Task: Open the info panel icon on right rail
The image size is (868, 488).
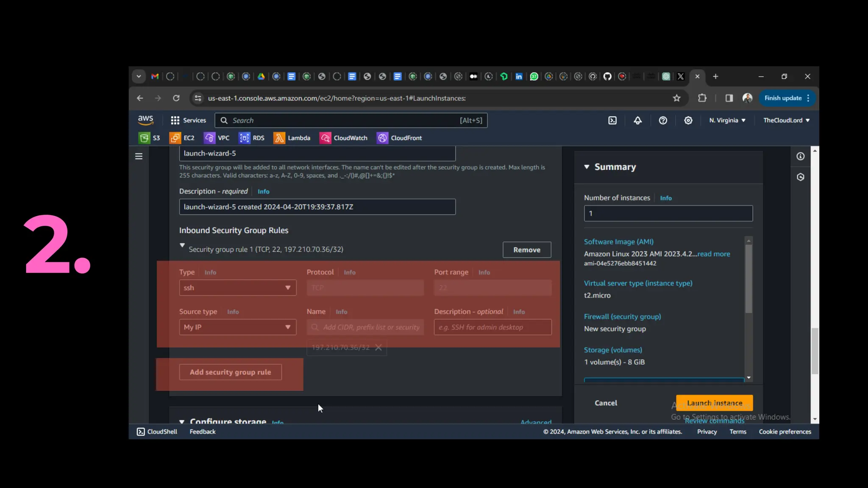Action: tap(800, 156)
